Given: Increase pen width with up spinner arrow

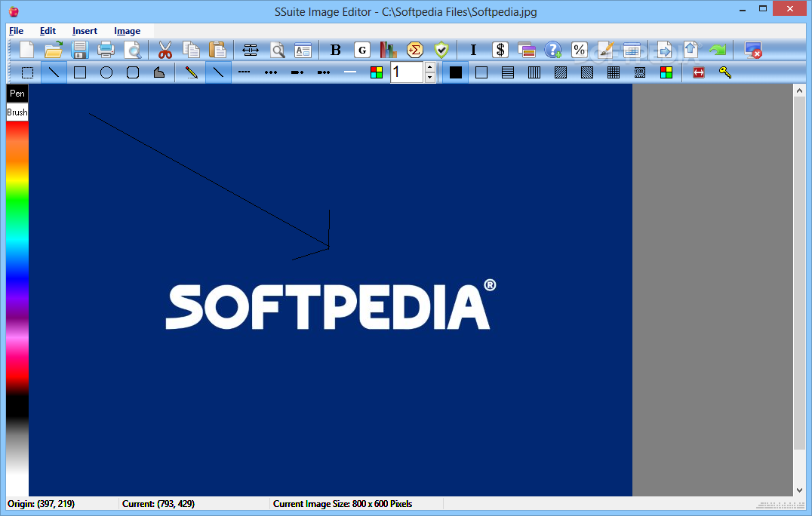Looking at the screenshot, I should click(430, 67).
